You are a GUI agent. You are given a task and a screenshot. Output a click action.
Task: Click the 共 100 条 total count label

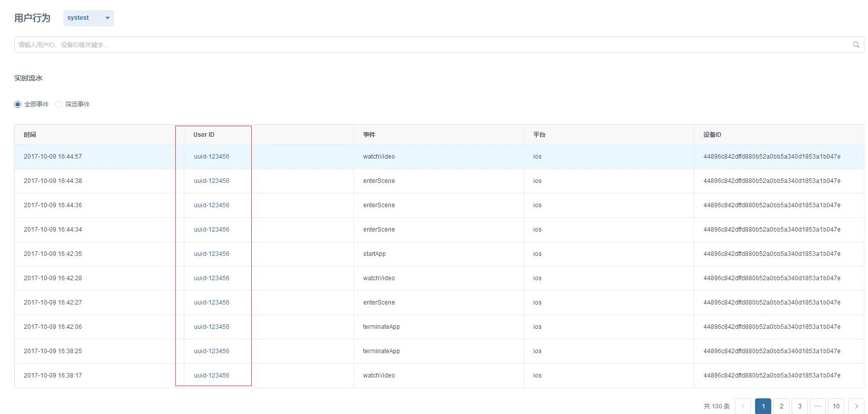point(717,406)
